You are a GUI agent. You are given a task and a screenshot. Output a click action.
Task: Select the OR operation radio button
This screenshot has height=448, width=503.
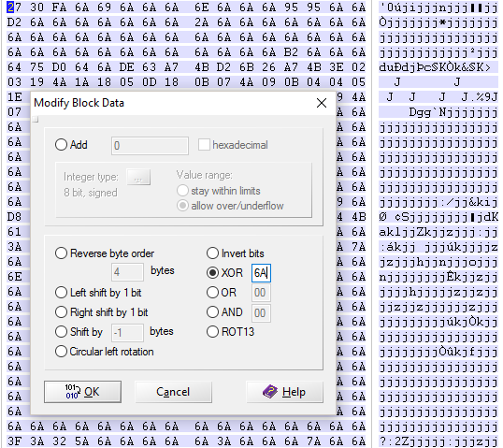click(212, 293)
